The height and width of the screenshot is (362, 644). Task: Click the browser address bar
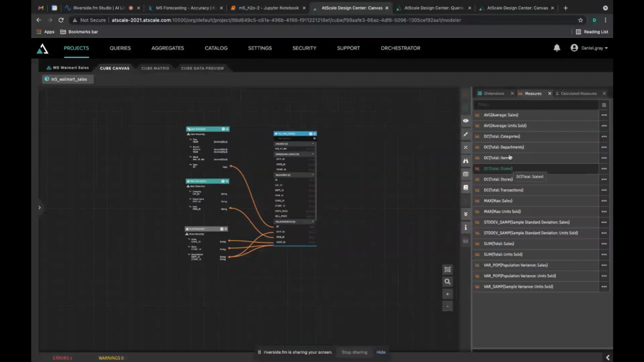point(286,20)
